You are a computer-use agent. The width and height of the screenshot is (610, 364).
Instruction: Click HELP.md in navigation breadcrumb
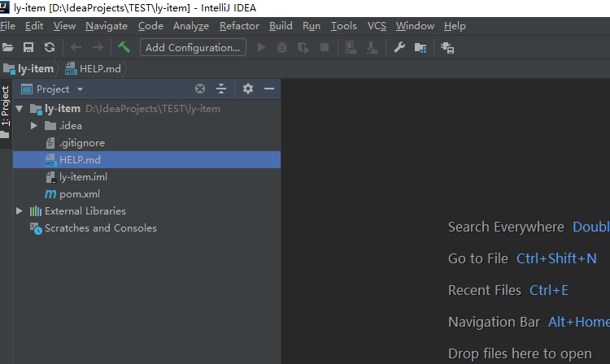(x=93, y=69)
